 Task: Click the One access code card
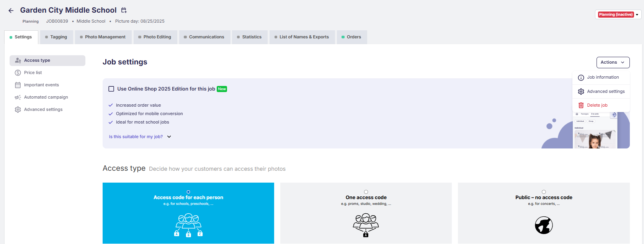point(366,213)
